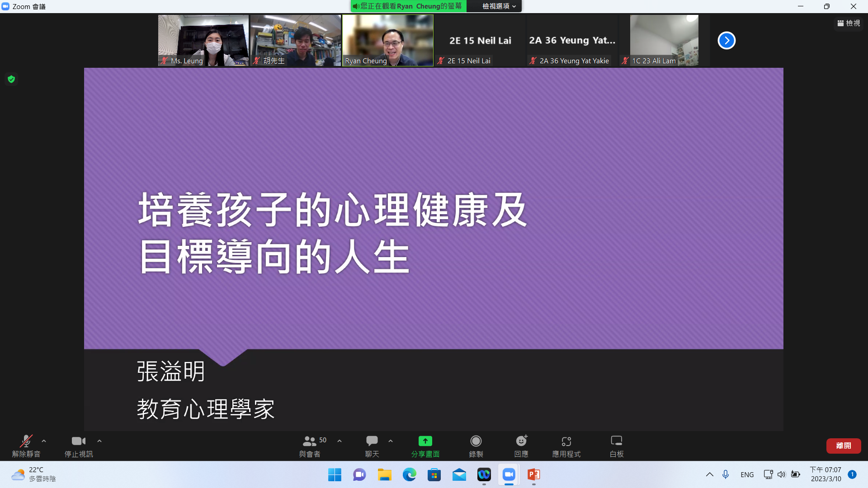Open the 檢視 view layout menu
868x488 pixels.
click(849, 23)
